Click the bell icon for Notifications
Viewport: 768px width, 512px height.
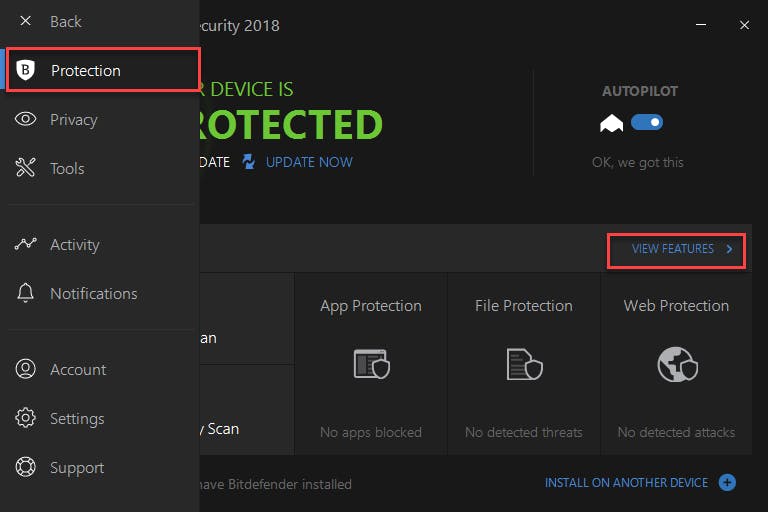pyautogui.click(x=25, y=293)
